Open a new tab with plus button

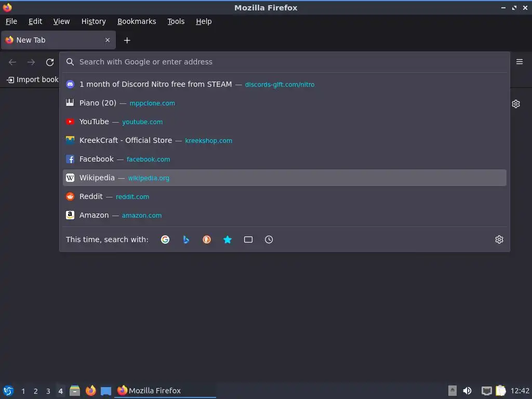pos(127,41)
